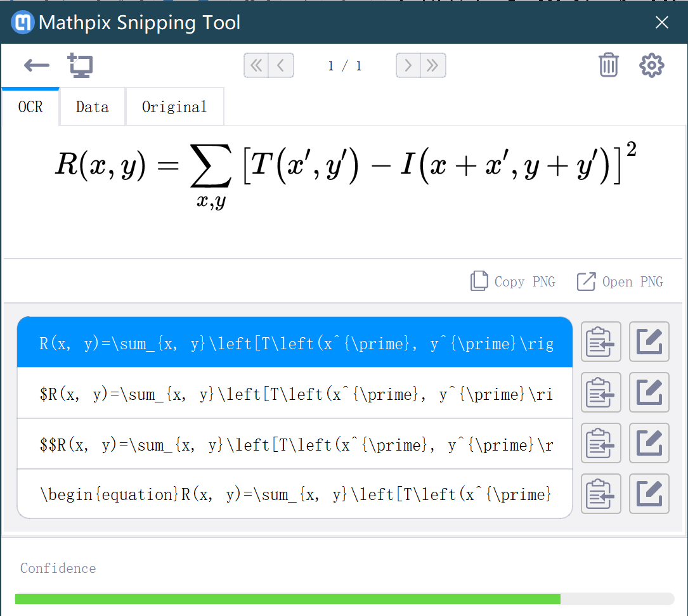The width and height of the screenshot is (688, 616).
Task: Copy the single-dollar LaTeX format
Action: 600,392
